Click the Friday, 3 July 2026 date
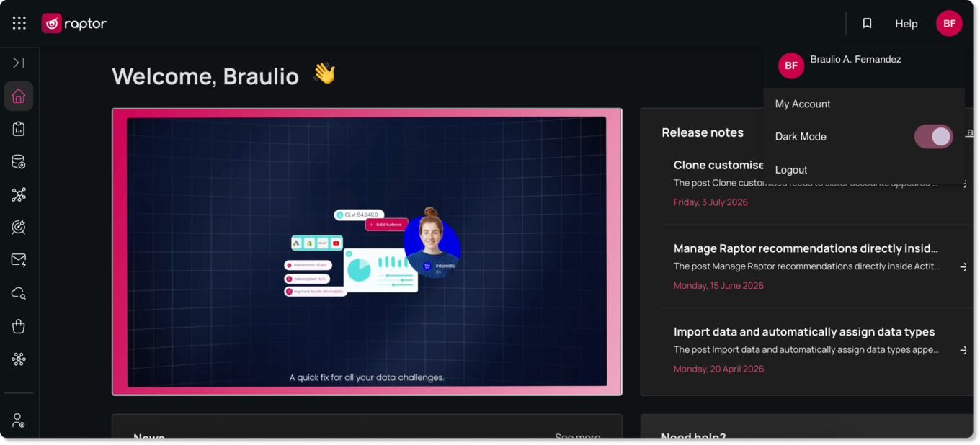Viewport: 980px width, 445px height. (x=710, y=202)
